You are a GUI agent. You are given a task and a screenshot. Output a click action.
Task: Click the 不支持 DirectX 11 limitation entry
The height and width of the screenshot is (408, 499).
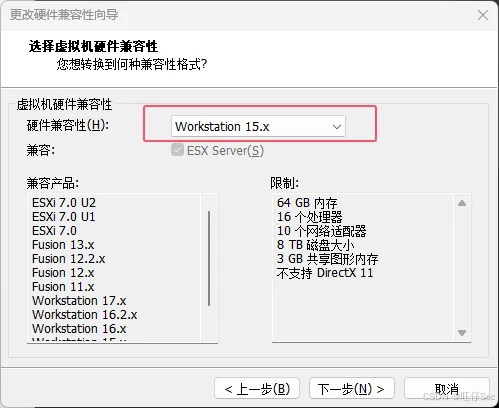tap(325, 273)
